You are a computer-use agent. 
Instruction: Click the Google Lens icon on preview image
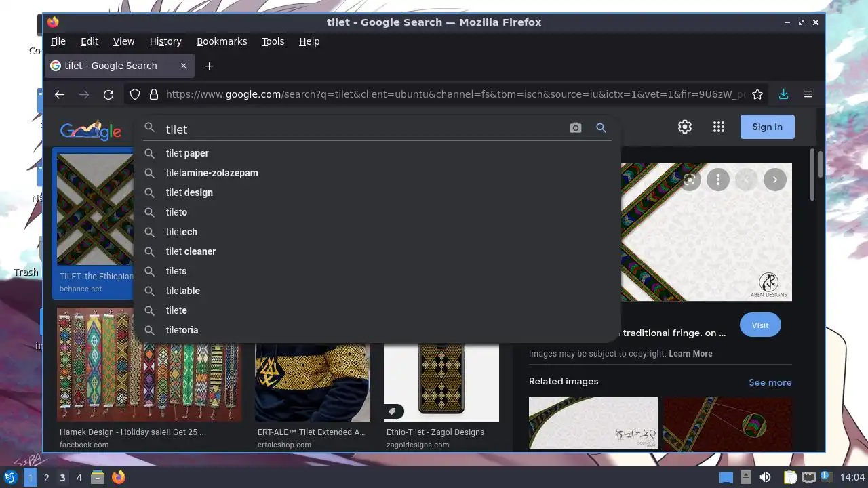pyautogui.click(x=690, y=180)
